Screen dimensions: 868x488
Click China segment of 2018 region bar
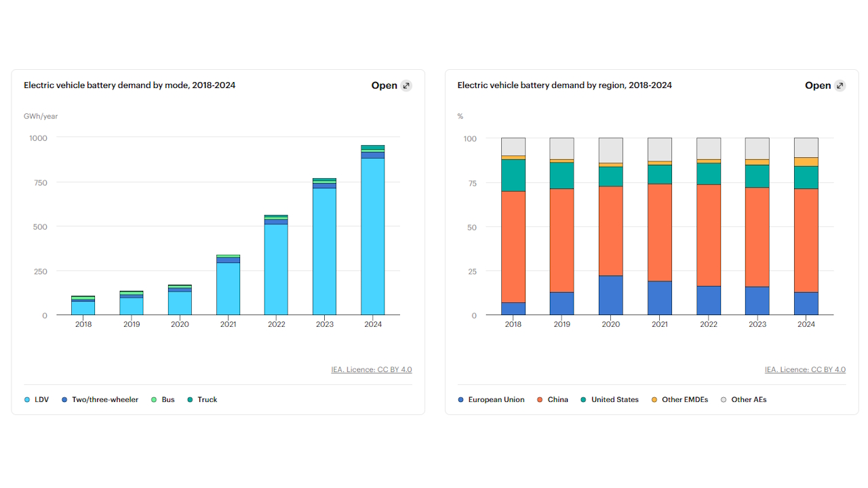[x=513, y=247]
